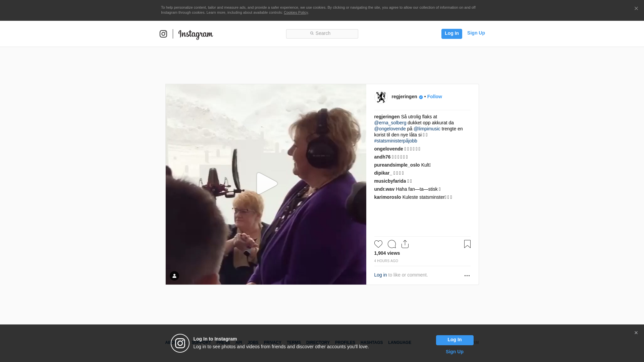Open the Instagram wordmark home link
Screen dimensions: 644x362
[196, 35]
